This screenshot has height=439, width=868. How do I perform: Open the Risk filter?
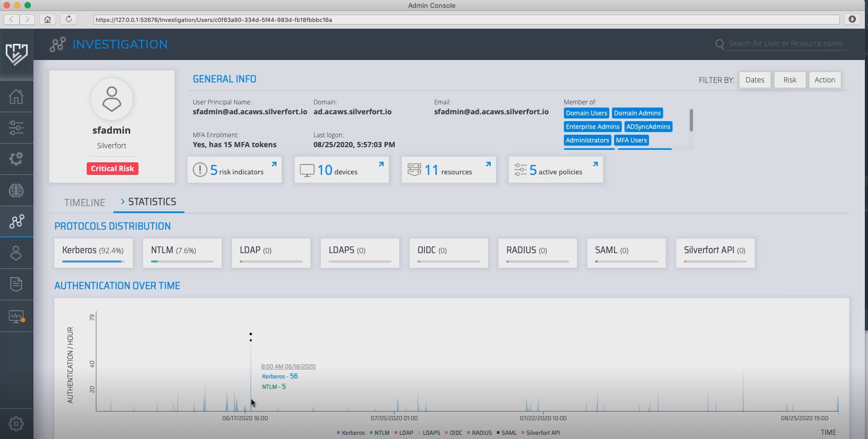[790, 80]
